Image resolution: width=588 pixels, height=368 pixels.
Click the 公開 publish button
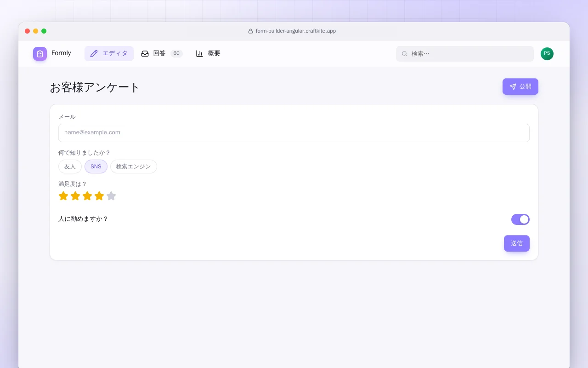pos(520,86)
